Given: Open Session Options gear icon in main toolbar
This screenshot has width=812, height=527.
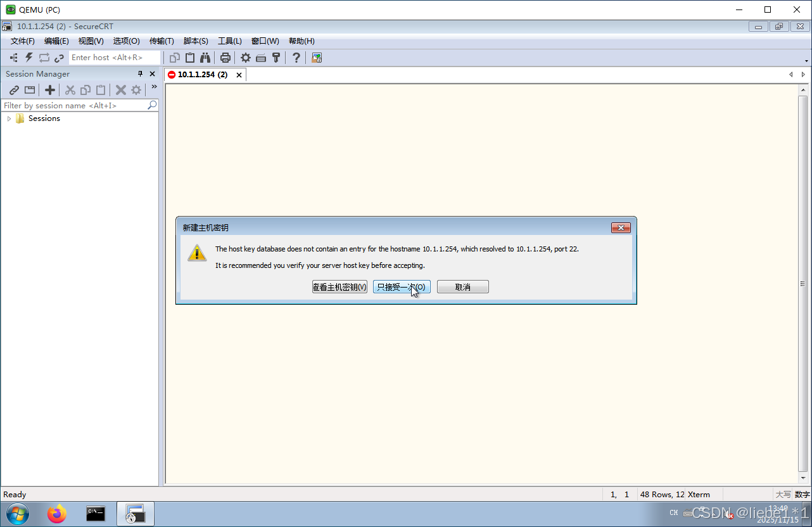Looking at the screenshot, I should pos(245,58).
